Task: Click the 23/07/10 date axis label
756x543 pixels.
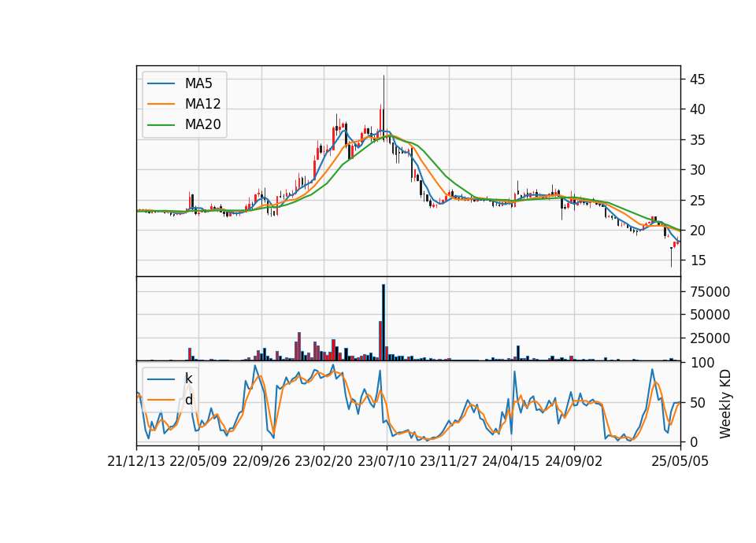Action: coord(386,461)
